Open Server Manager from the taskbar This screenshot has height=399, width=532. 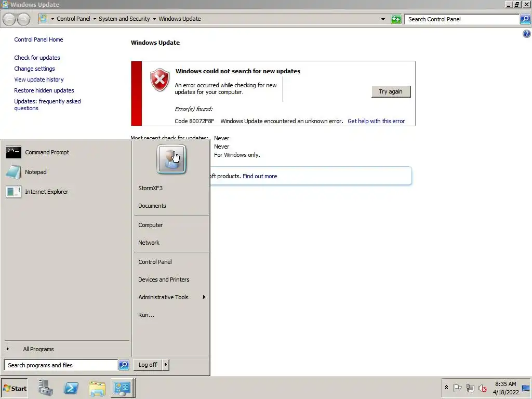(x=46, y=388)
